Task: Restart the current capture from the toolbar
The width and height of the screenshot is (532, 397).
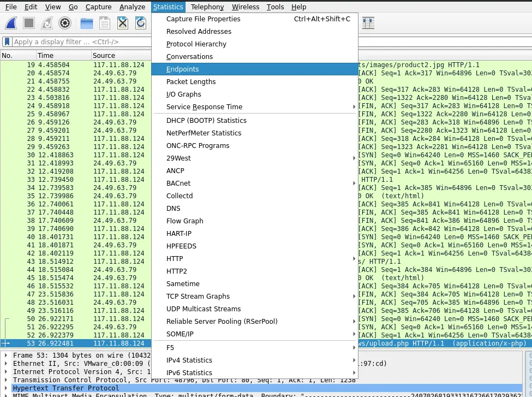Action: pos(47,23)
